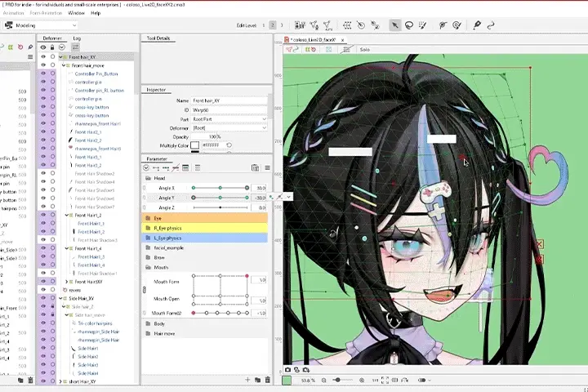
Task: Open the Deformer dropdown showing [Root]
Action: point(229,128)
